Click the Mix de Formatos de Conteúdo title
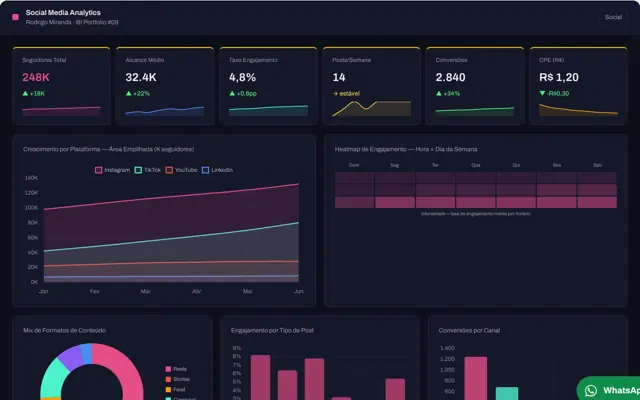Screen dimensions: 640x400 (64, 330)
